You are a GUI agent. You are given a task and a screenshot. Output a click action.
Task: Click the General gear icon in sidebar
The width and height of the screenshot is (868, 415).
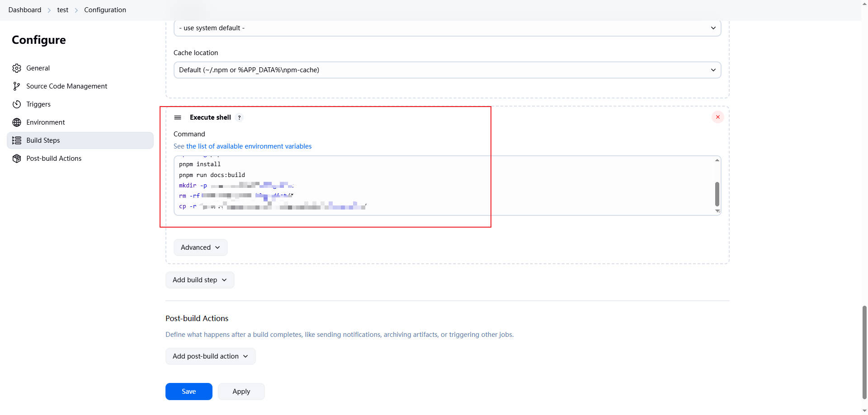click(17, 68)
